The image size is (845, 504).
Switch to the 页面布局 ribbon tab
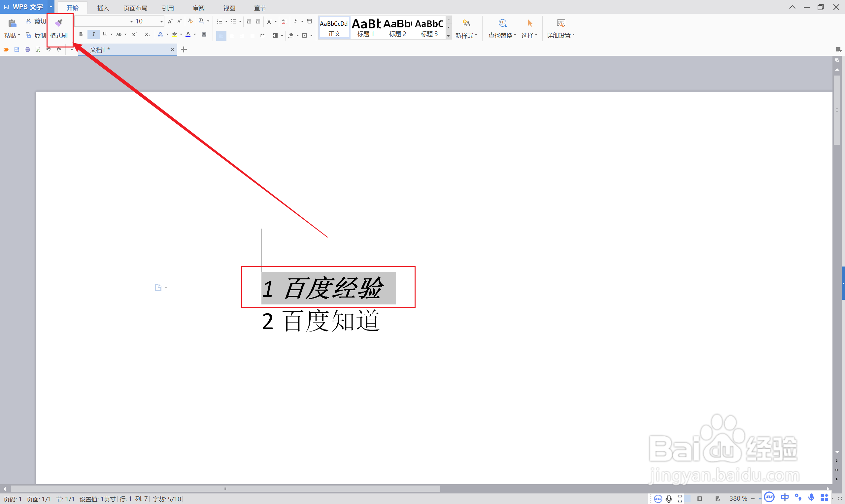pos(135,8)
